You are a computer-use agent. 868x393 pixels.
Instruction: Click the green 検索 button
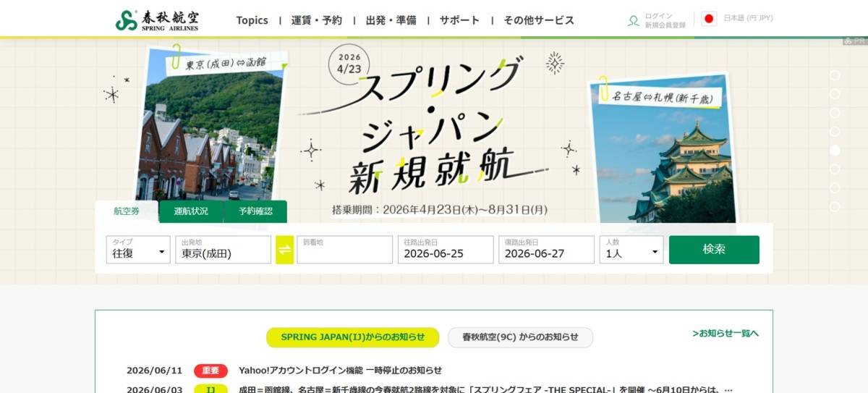coord(714,250)
